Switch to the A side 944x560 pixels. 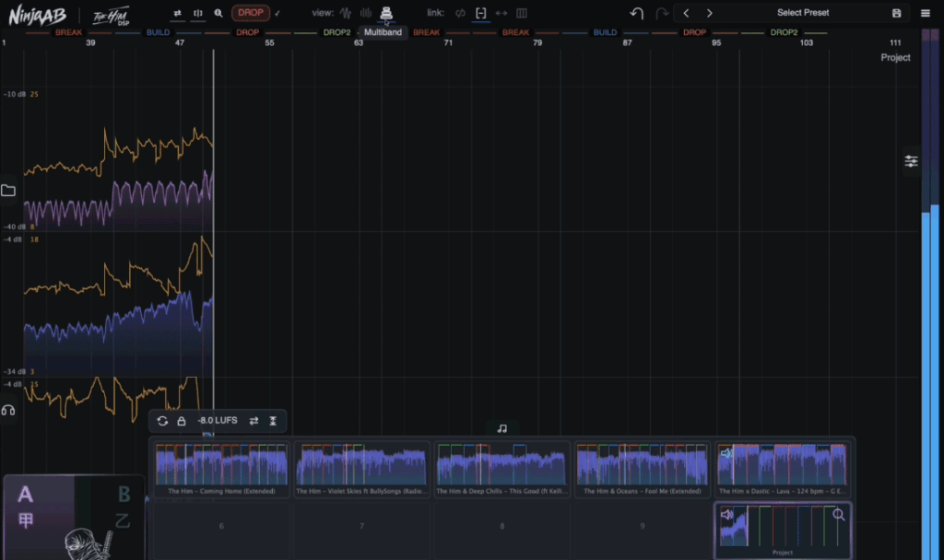tap(25, 495)
